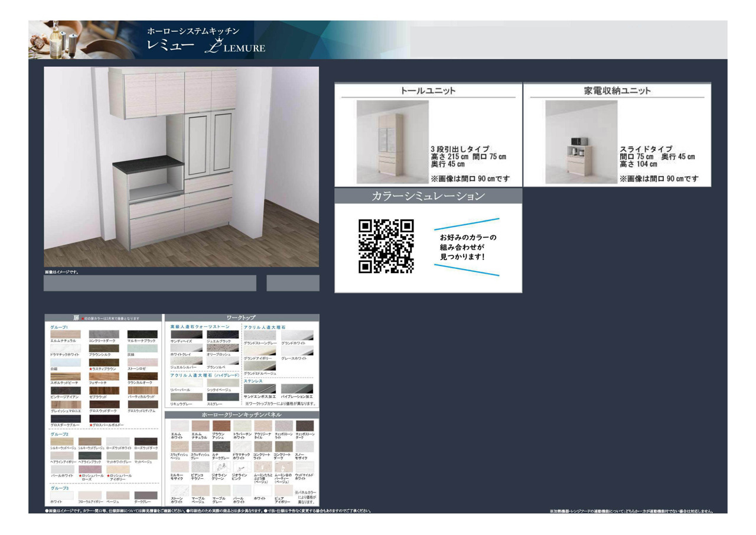
Task: Select the チェッポストーンダーク panel swatch
Action: tap(305, 426)
